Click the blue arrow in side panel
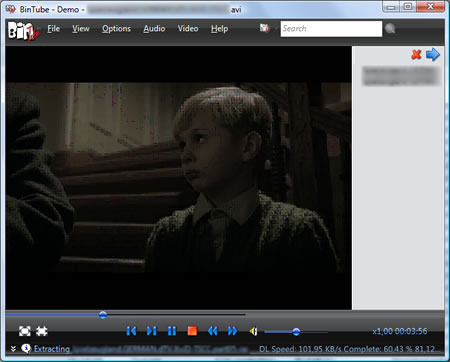This screenshot has height=362, width=450. pyautogui.click(x=433, y=54)
